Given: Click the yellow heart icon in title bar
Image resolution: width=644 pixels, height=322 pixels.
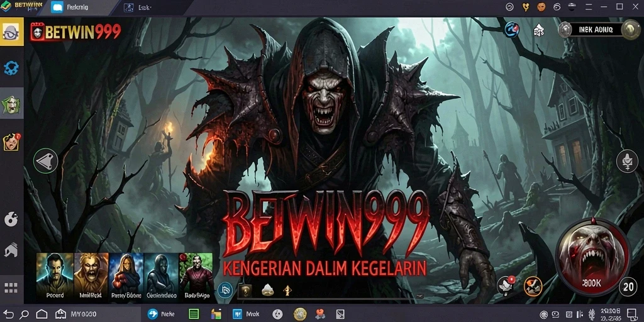Looking at the screenshot, I should pos(526,6).
